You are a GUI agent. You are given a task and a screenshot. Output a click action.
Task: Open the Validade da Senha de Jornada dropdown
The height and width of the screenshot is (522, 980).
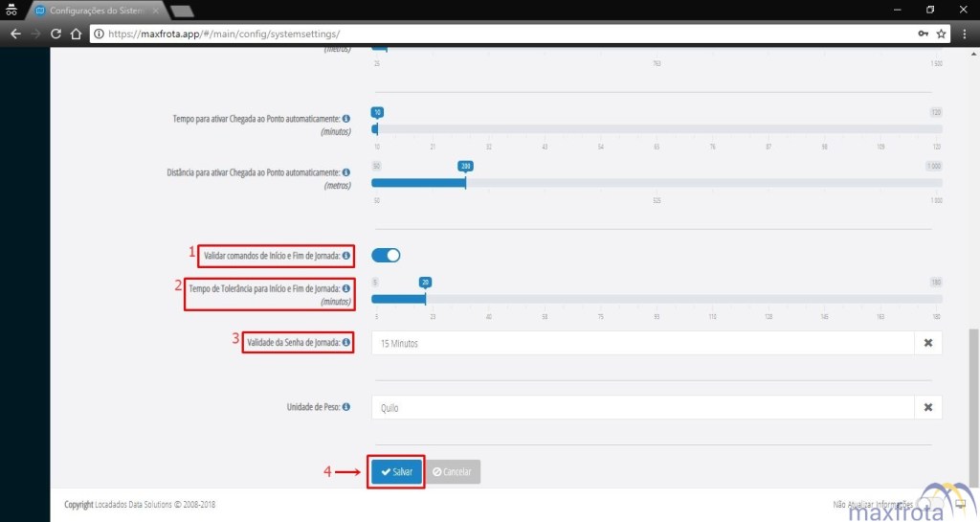(x=641, y=342)
